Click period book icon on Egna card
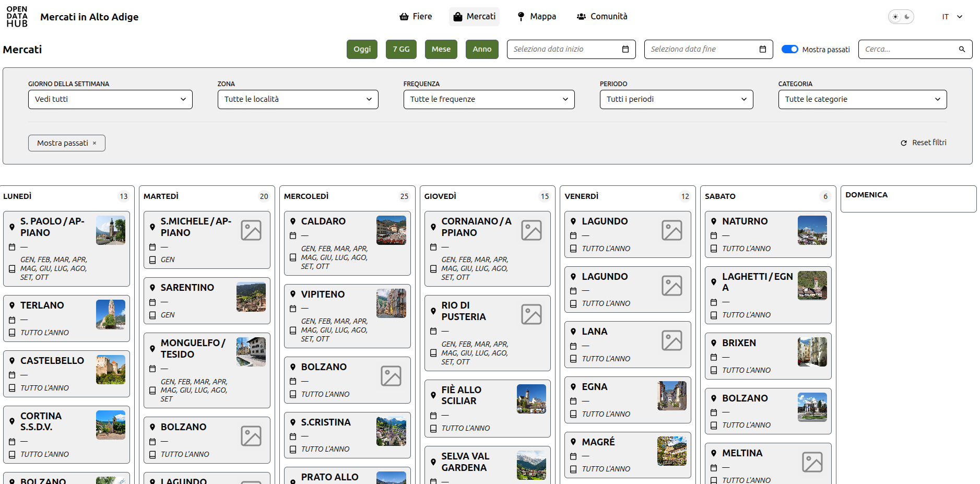This screenshot has width=980, height=484. pyautogui.click(x=573, y=414)
